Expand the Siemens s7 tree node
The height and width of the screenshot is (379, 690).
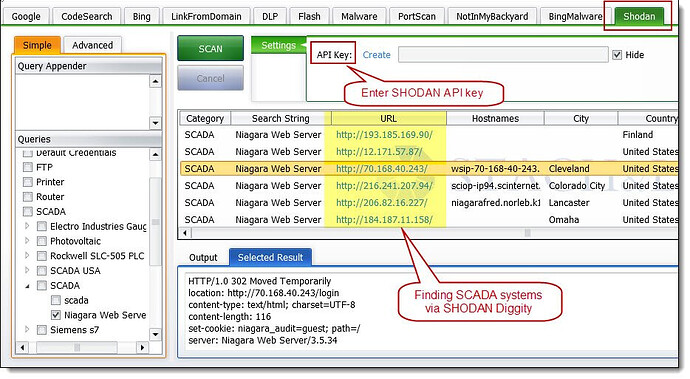pyautogui.click(x=27, y=329)
